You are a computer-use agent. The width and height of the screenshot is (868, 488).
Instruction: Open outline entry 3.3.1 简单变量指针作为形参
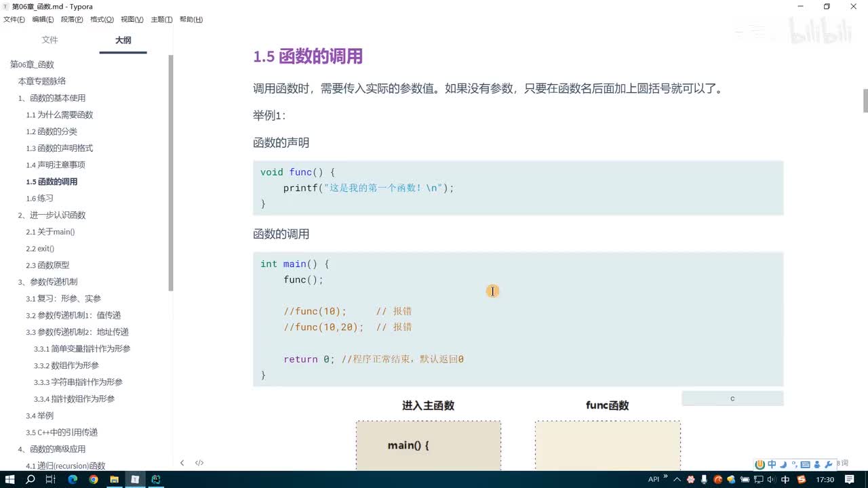[x=82, y=348]
